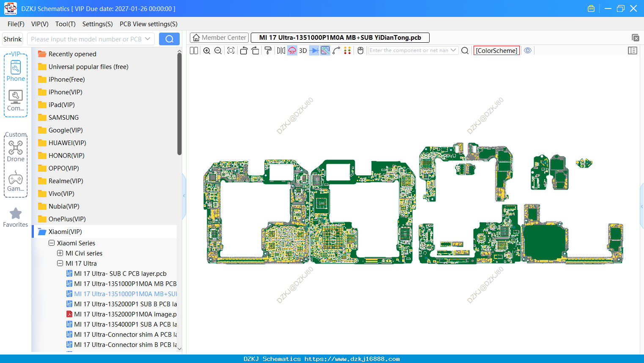The height and width of the screenshot is (363, 644).
Task: Mirror flip the PCB view
Action: tap(281, 50)
